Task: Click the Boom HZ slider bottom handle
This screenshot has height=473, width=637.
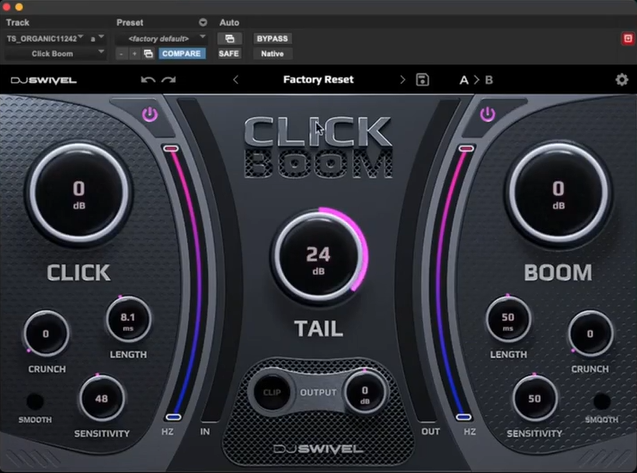Action: pos(464,417)
